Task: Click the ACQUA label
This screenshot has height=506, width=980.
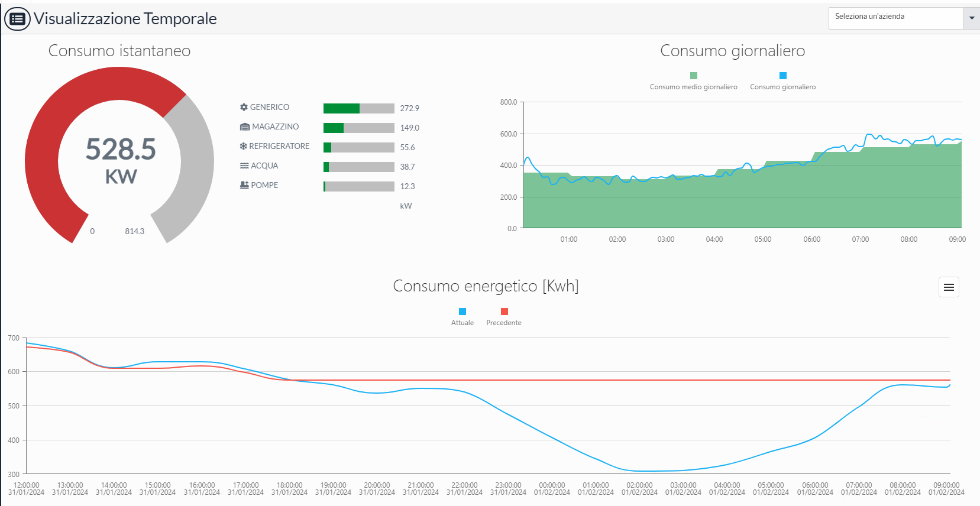Action: [x=264, y=166]
